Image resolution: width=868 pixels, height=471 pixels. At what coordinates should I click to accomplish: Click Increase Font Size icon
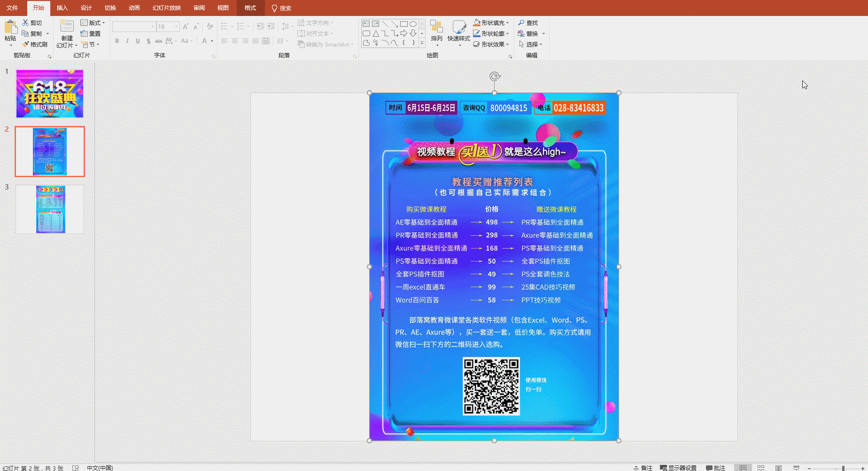[186, 26]
